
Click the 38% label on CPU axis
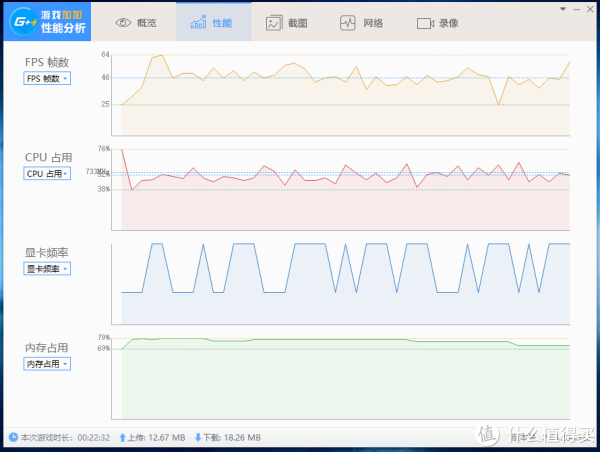coord(104,189)
